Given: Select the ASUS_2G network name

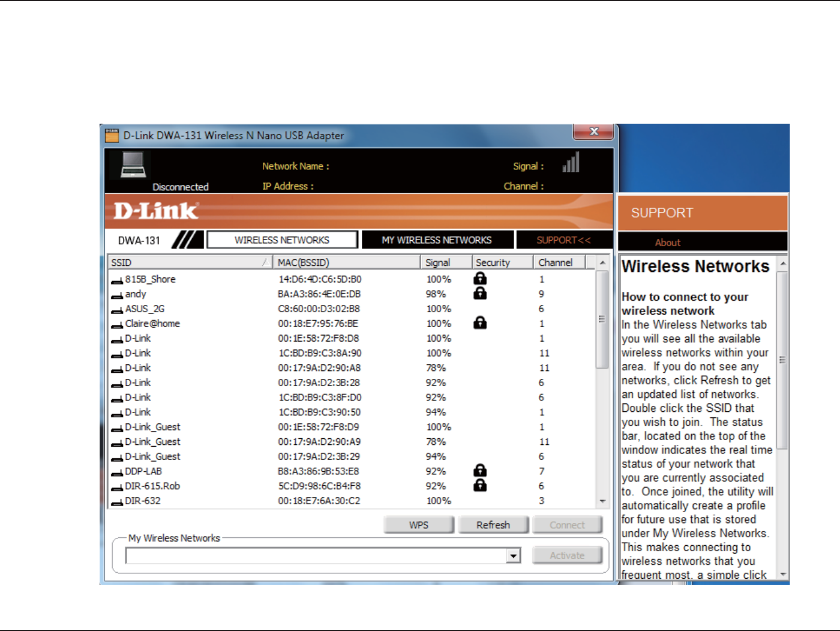Looking at the screenshot, I should point(145,309).
